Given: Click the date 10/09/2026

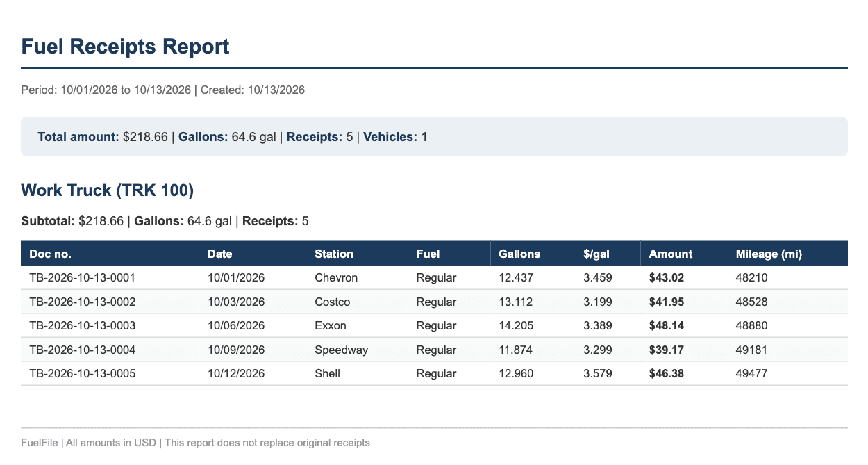Looking at the screenshot, I should click(x=236, y=350).
